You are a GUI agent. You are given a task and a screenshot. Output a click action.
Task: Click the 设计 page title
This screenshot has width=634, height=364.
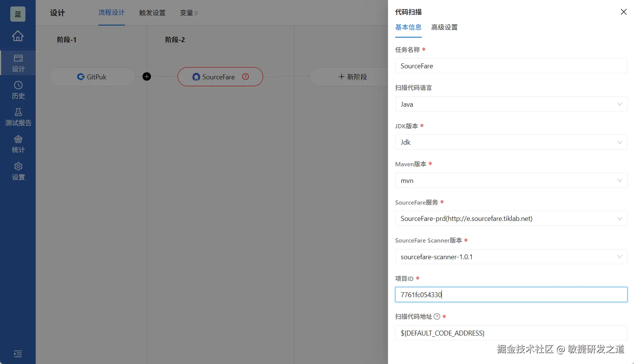57,13
